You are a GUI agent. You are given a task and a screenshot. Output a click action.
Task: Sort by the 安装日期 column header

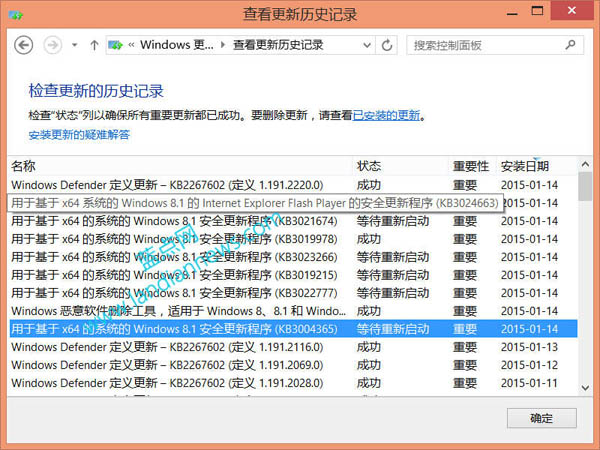pyautogui.click(x=537, y=166)
